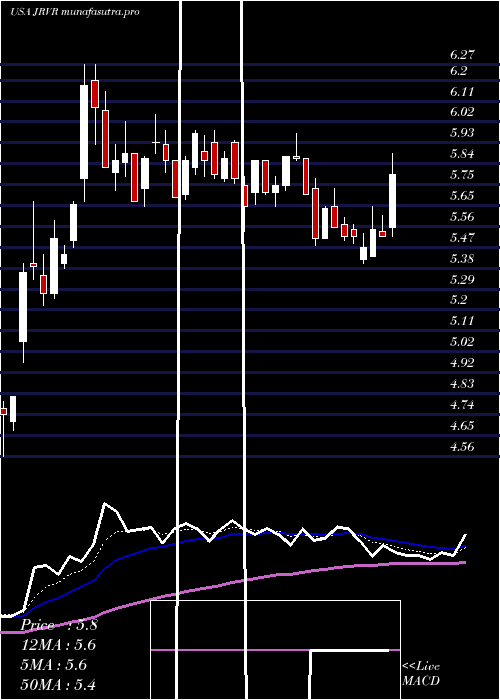Image resolution: width=500 pixels, height=700 pixels.
Task: Click the 5.38 price axis label
Action: 462,259
